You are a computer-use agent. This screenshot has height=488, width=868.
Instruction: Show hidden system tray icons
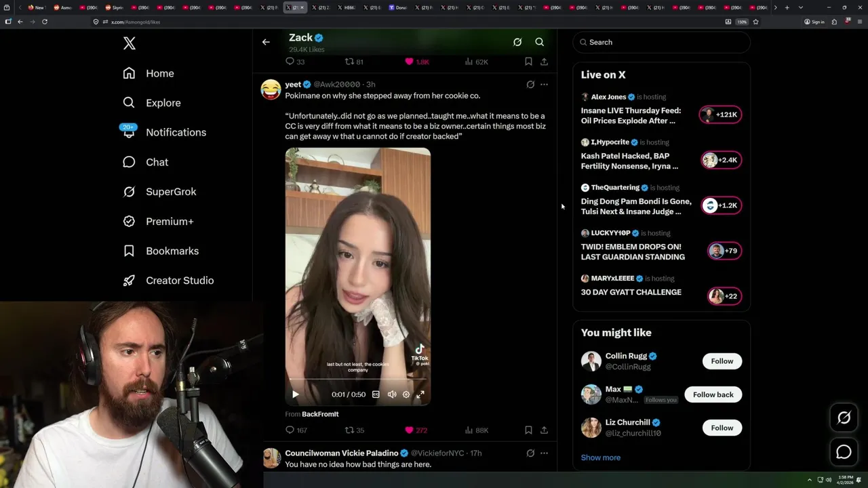[809, 480]
